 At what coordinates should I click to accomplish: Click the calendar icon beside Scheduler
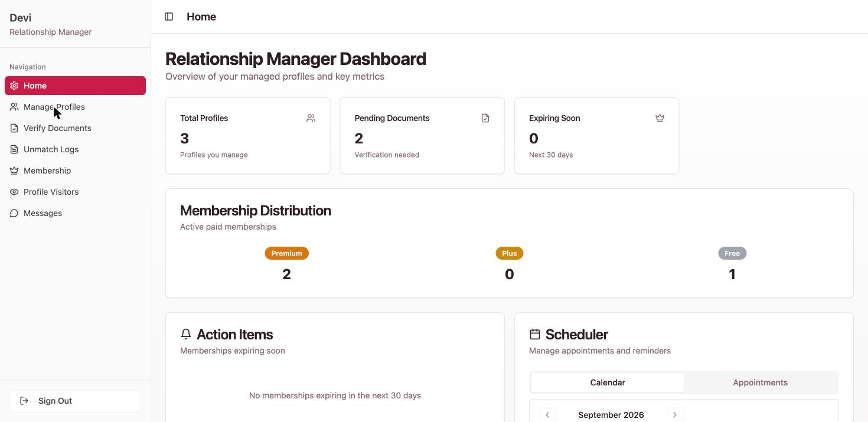click(x=535, y=334)
